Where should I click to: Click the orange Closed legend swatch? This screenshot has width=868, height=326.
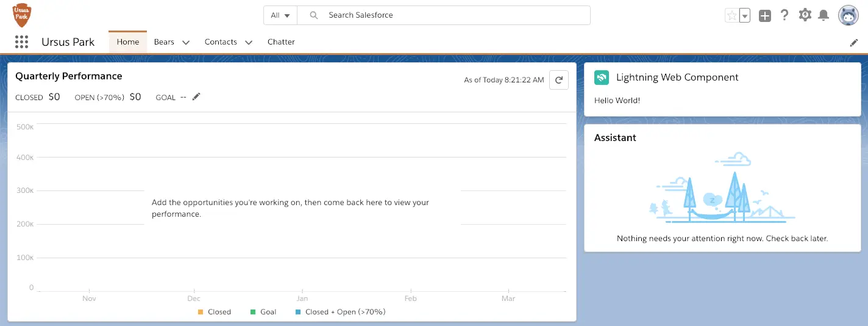tap(201, 312)
